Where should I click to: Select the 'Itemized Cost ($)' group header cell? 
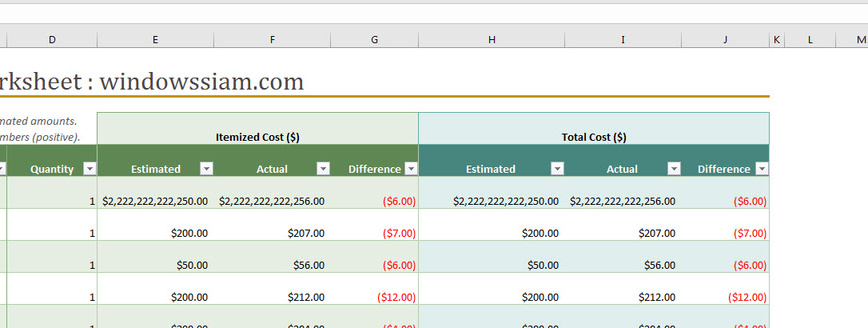coord(258,129)
